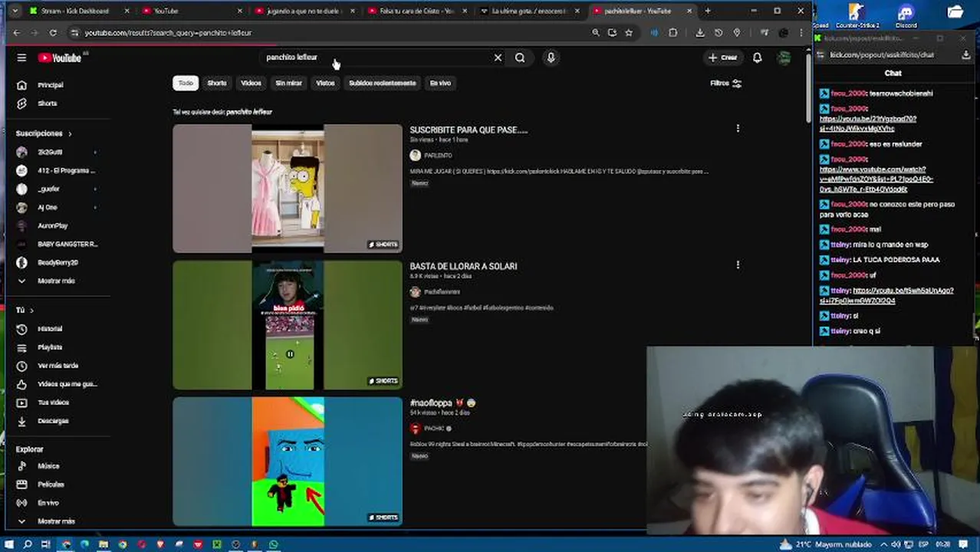Image resolution: width=980 pixels, height=552 pixels.
Task: Open browser downloads icon
Action: point(700,33)
